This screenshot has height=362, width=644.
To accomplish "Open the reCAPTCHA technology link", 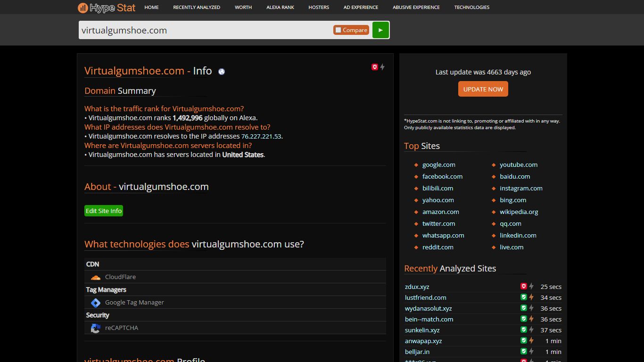I will click(122, 328).
